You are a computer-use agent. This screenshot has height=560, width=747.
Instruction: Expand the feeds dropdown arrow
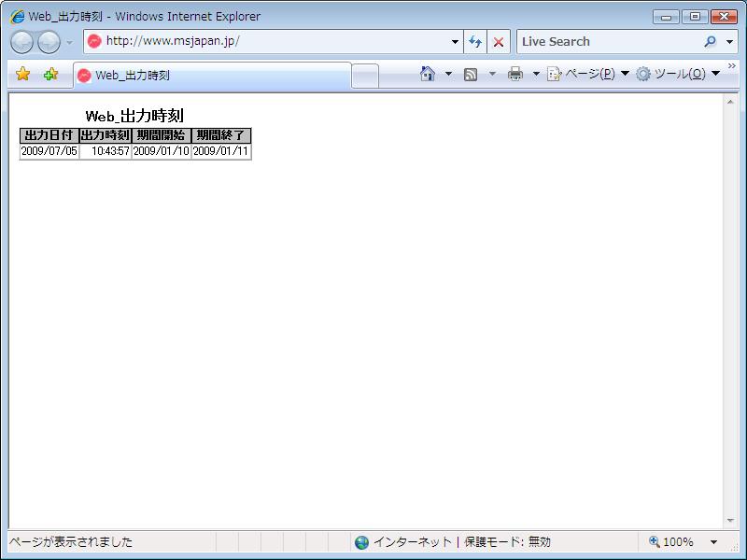[492, 74]
